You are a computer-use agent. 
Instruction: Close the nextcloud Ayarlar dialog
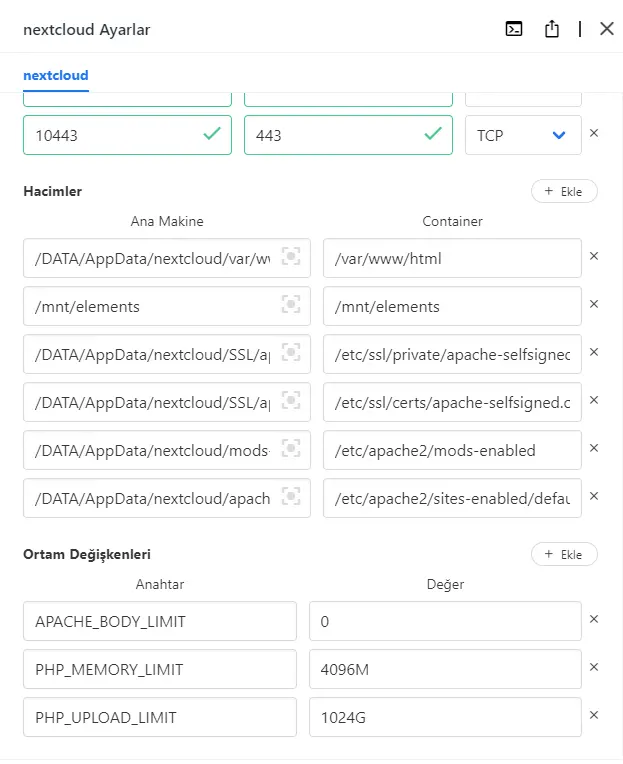[x=606, y=29]
